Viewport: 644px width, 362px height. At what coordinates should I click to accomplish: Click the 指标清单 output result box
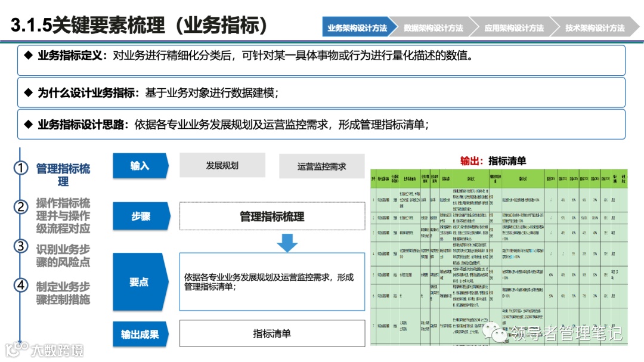(x=272, y=333)
